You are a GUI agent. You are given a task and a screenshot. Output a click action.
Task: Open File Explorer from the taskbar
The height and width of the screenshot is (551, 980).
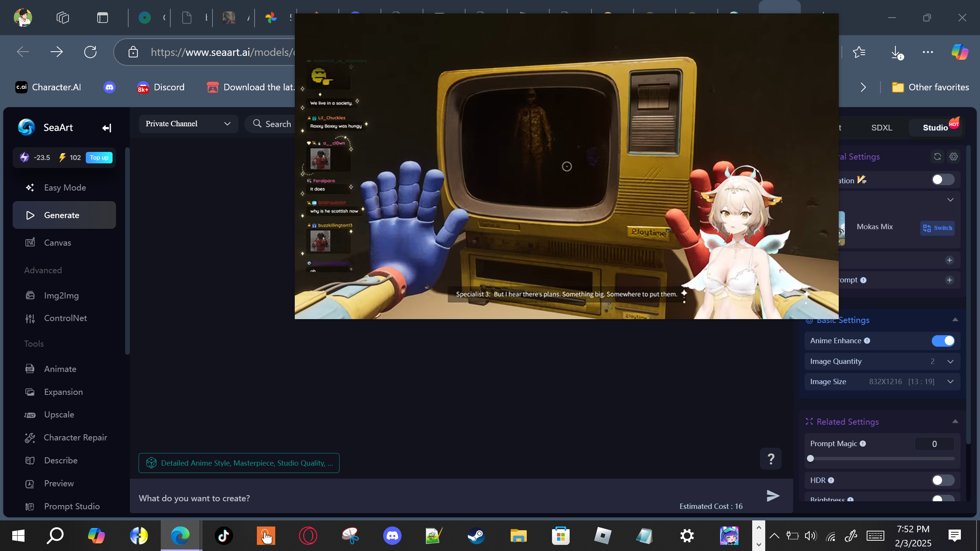[518, 536]
